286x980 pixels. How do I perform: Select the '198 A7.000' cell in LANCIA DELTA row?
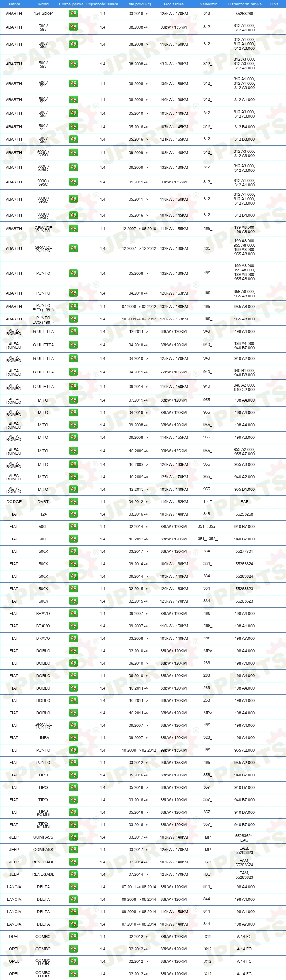pyautogui.click(x=244, y=924)
